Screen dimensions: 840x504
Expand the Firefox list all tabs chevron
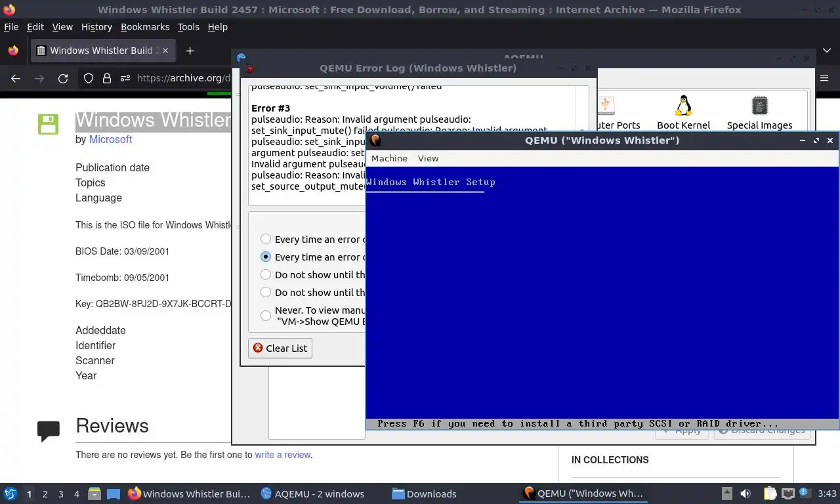[827, 51]
